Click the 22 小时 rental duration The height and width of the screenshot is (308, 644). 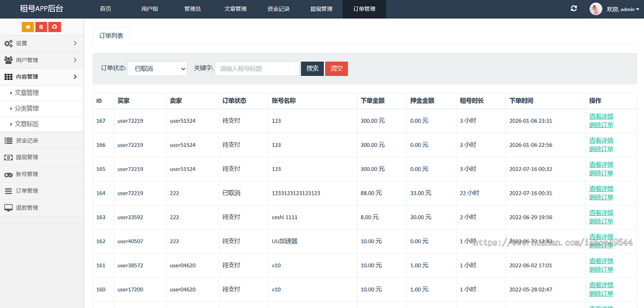470,193
